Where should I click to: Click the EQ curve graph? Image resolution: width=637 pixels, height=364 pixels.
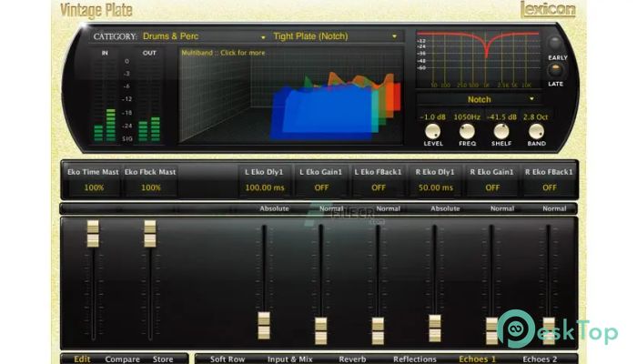click(x=478, y=59)
